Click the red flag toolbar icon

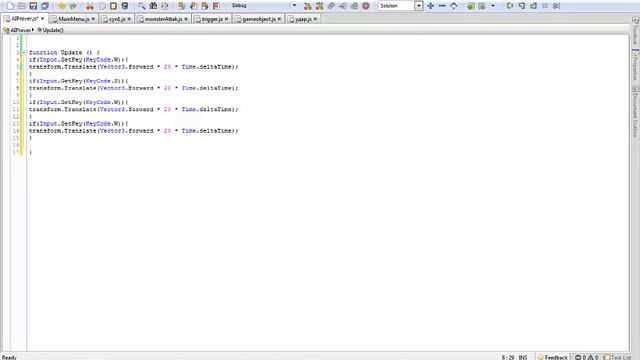pos(216,6)
